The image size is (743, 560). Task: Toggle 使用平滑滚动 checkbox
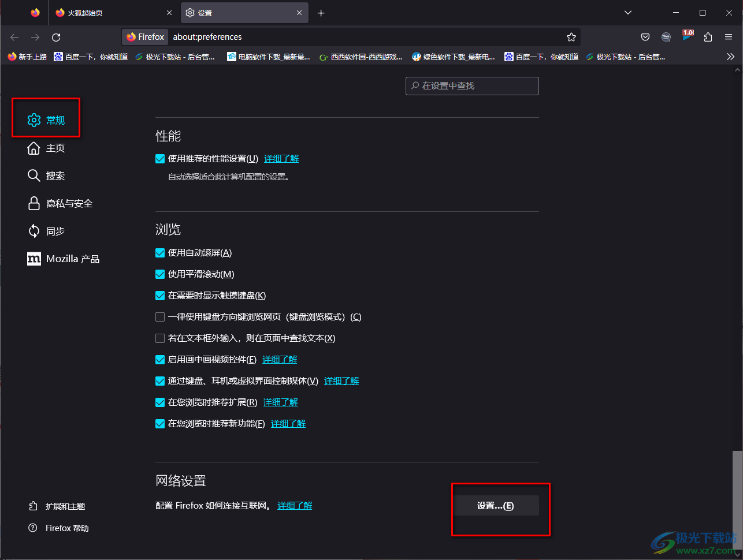click(160, 274)
